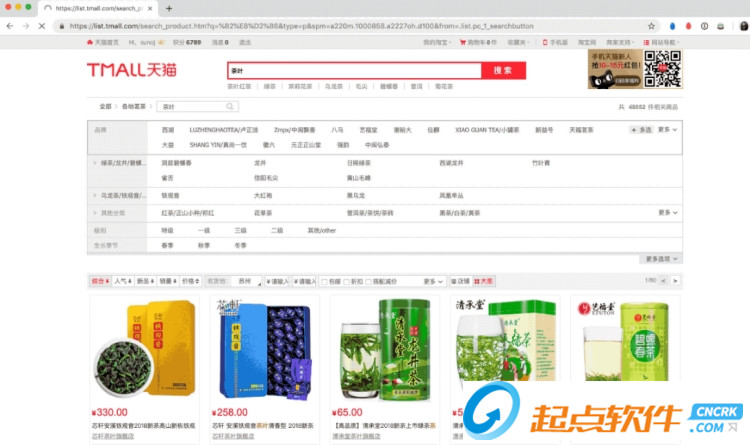750x445 pixels.
Task: Filter by brand 八马
Action: (x=337, y=130)
